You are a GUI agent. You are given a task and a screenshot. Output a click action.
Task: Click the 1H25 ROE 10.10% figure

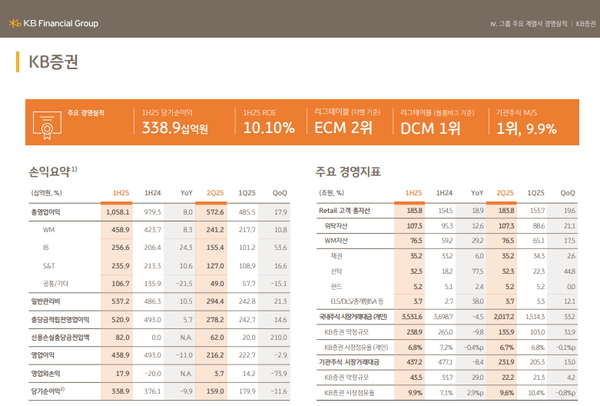coord(268,127)
